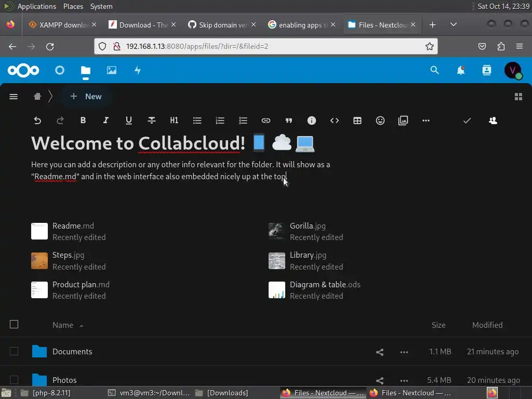Click the browser address bar
Screen dimensions: 532x399
(x=265, y=46)
